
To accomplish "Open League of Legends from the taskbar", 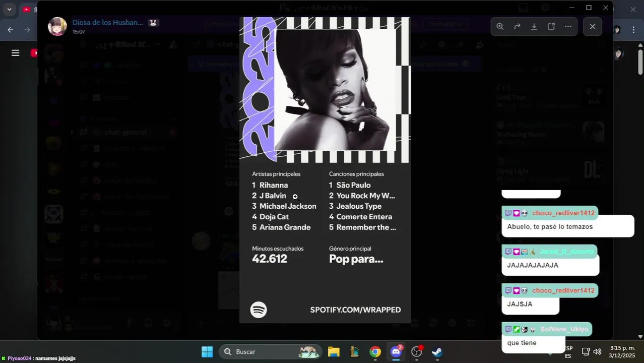I will click(354, 351).
